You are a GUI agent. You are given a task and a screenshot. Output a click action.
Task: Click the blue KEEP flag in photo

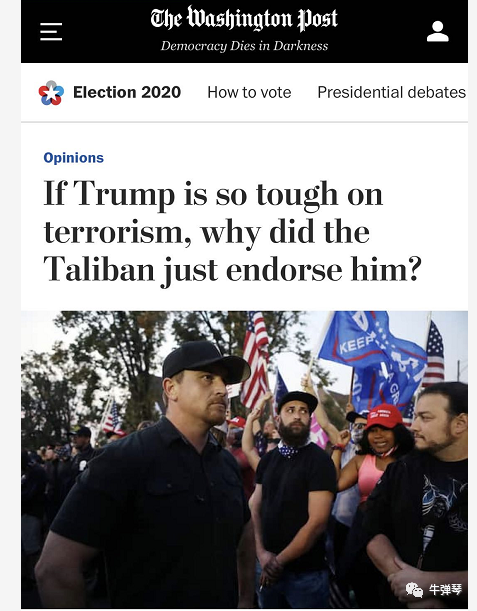pyautogui.click(x=370, y=360)
